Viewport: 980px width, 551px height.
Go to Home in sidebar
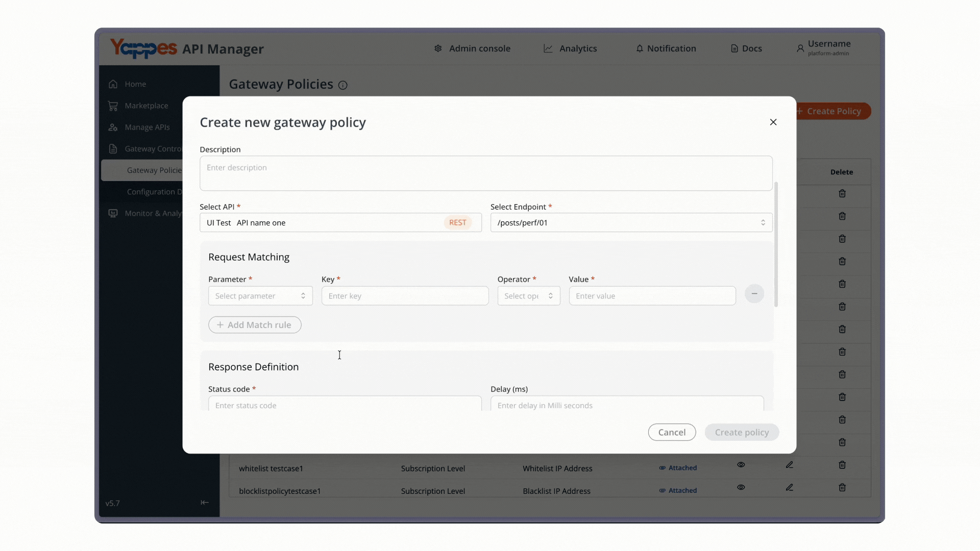pos(127,84)
